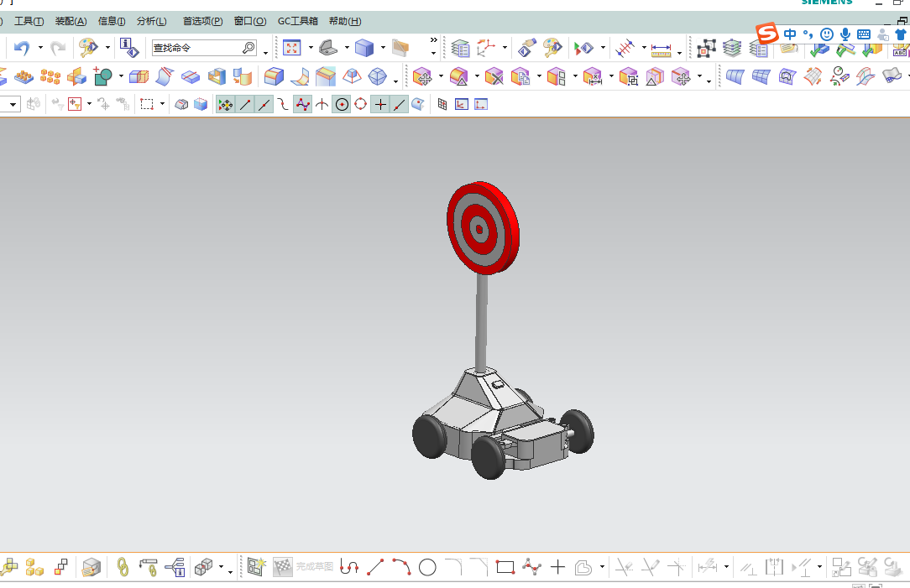Open the 首选项(P) menu
This screenshot has width=910, height=588.
click(202, 22)
